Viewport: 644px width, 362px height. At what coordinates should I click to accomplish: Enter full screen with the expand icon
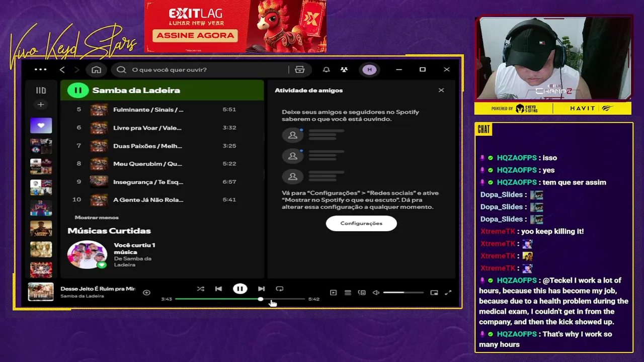pyautogui.click(x=448, y=293)
